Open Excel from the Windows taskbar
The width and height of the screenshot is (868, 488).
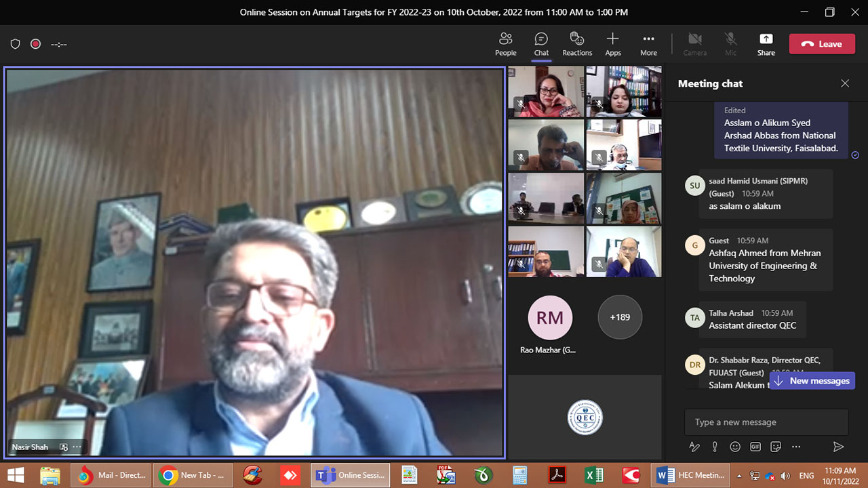click(594, 476)
